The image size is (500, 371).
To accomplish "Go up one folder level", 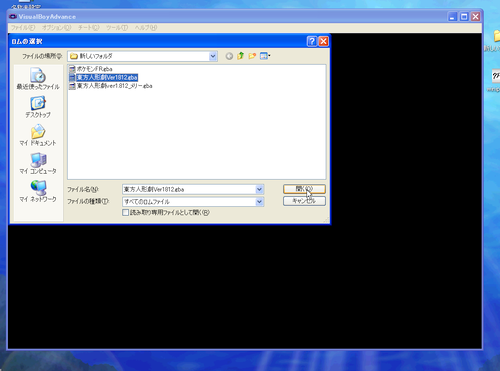I will click(240, 56).
